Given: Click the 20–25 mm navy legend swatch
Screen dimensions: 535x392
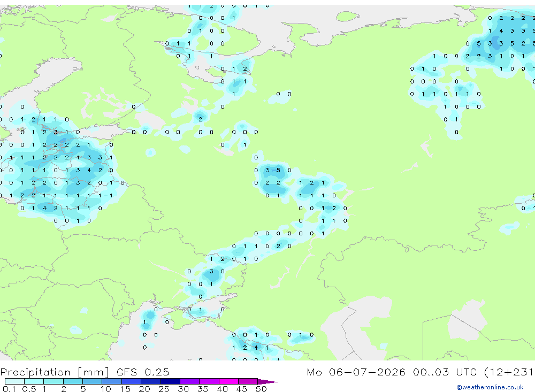Looking at the screenshot, I should 150,381.
